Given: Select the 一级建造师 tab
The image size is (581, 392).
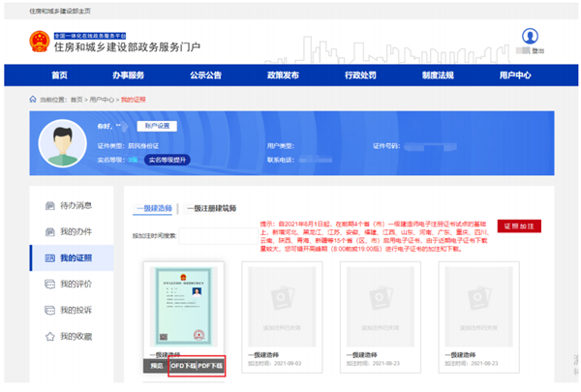Looking at the screenshot, I should point(153,208).
